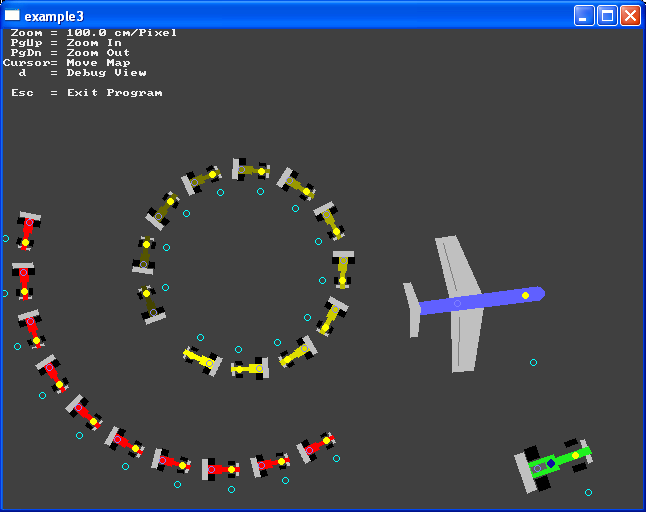Click the 'd = Debug View' hint
The image size is (646, 512).
[82, 73]
